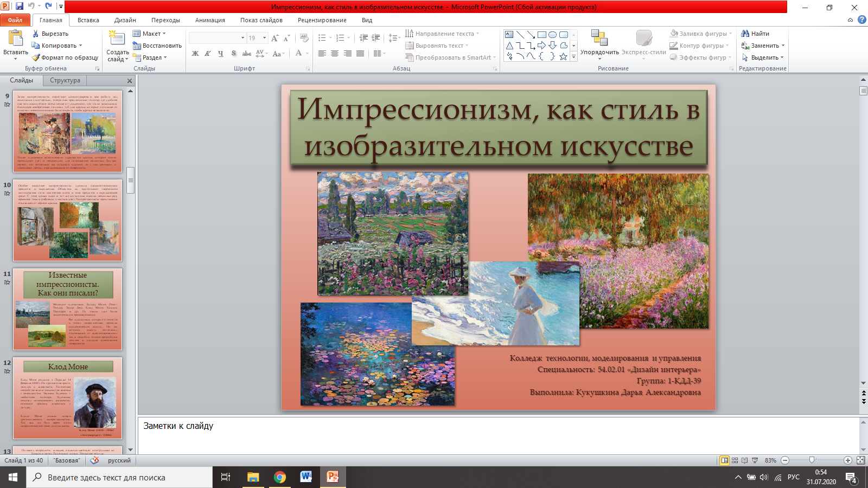Open the font size dropdown showing 19

[x=265, y=38]
